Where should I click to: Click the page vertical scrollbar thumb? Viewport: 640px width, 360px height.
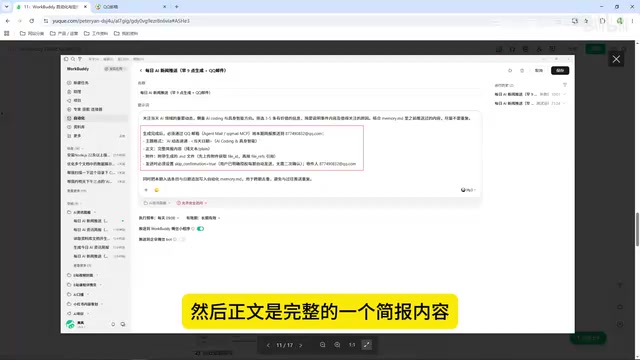[x=637, y=229]
